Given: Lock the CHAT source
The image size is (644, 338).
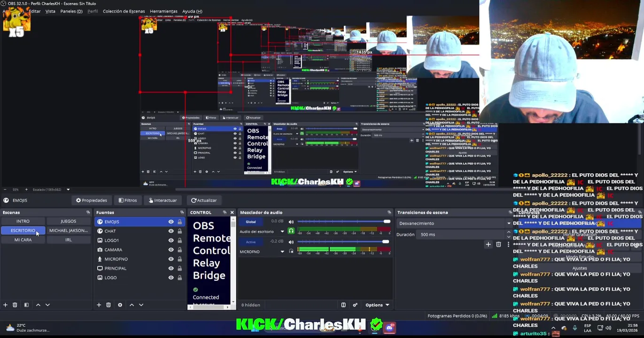Looking at the screenshot, I should (x=179, y=231).
